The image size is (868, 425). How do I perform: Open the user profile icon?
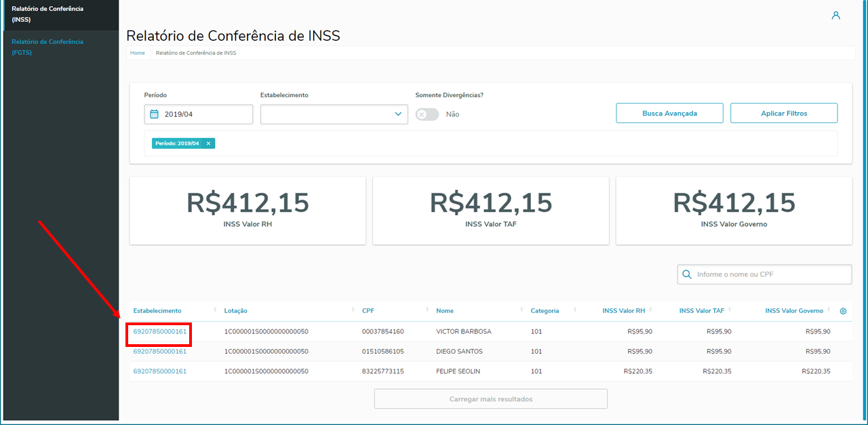coord(835,15)
